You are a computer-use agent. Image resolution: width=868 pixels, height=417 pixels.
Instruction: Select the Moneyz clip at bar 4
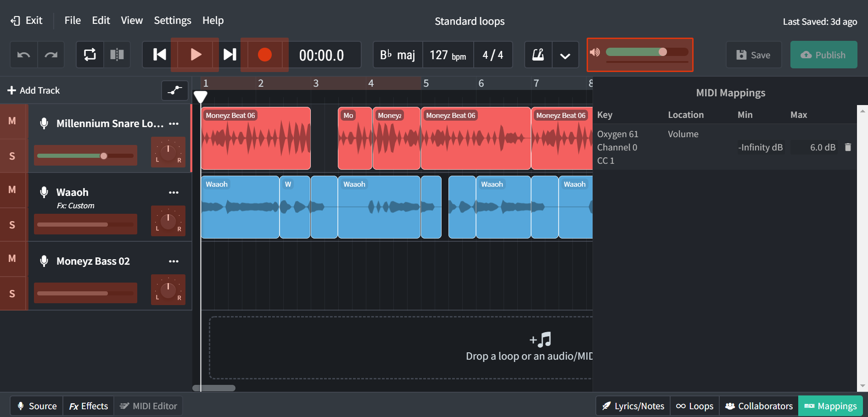397,138
